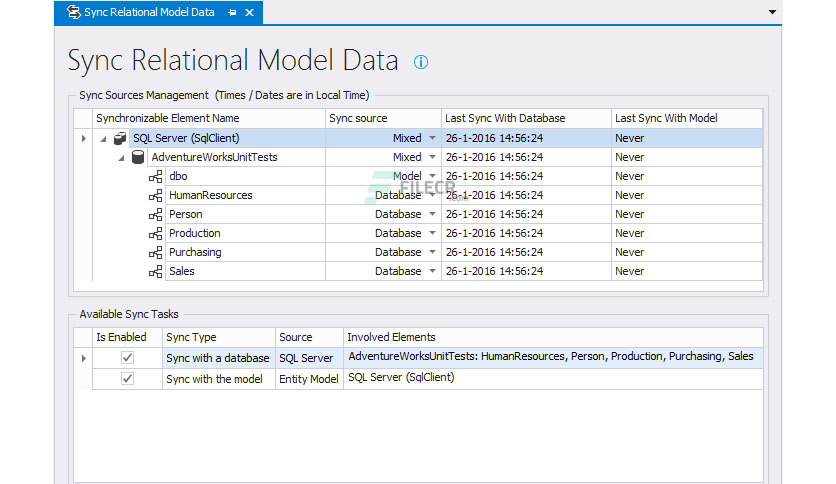836x484 pixels.
Task: Click 'Sync with the model' sync type cell
Action: [x=219, y=379]
